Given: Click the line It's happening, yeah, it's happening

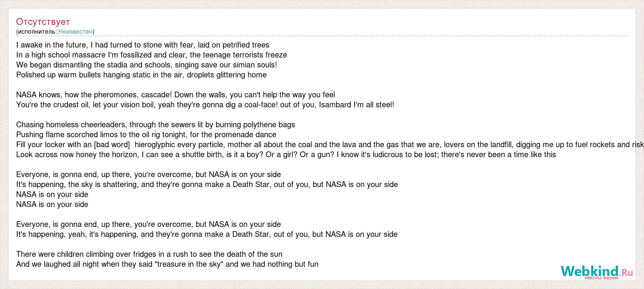Looking at the screenshot, I should click(x=207, y=234).
